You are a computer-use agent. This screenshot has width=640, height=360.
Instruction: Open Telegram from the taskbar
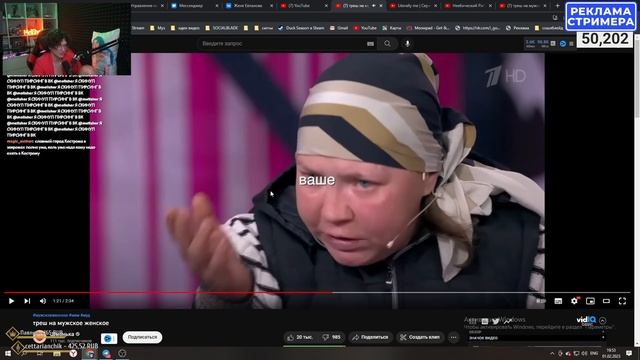[x=106, y=353]
